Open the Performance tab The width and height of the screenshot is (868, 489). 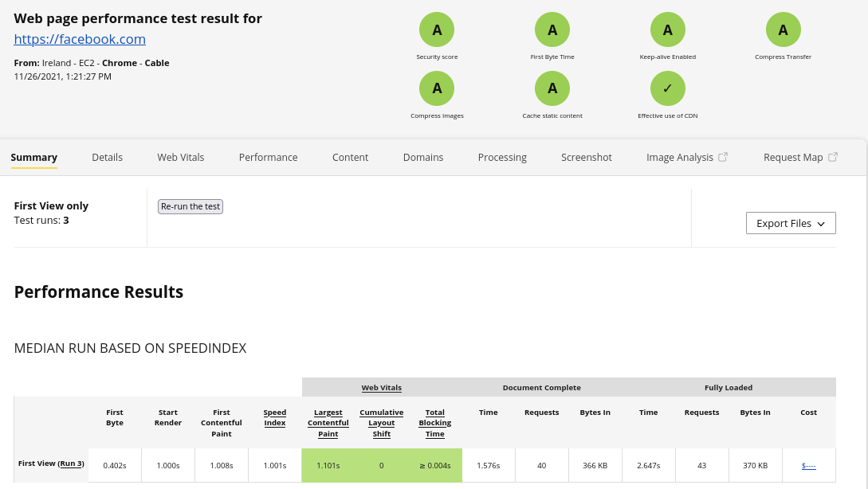(x=268, y=158)
